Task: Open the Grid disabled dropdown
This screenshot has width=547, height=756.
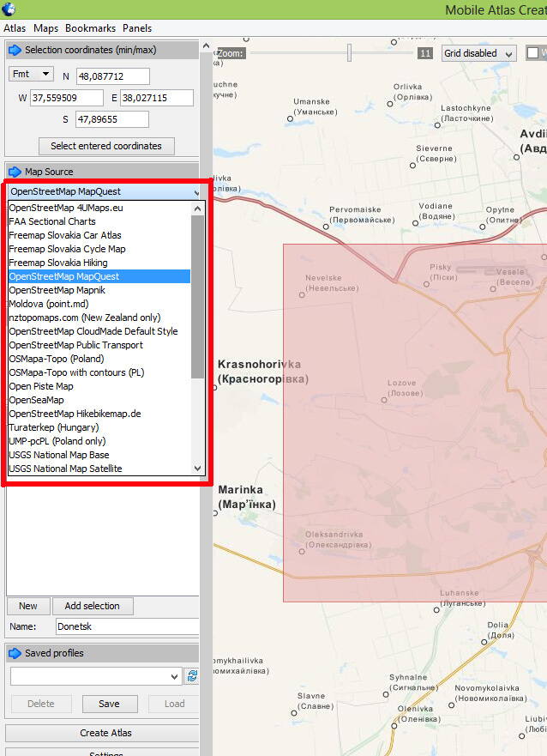Action: 478,53
